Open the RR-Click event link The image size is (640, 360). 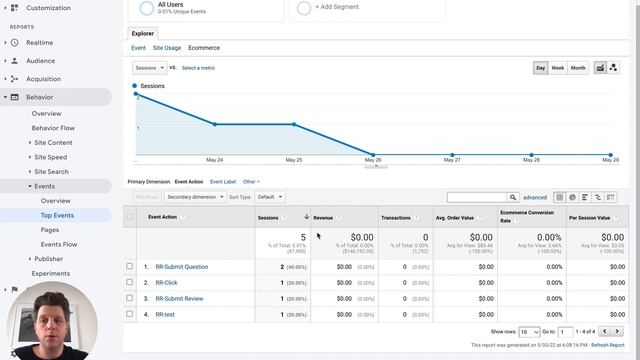pyautogui.click(x=166, y=282)
